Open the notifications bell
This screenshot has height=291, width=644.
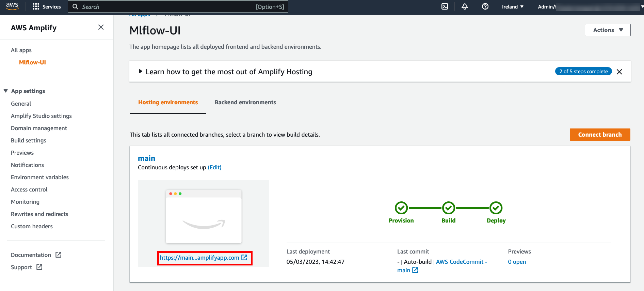tap(465, 6)
